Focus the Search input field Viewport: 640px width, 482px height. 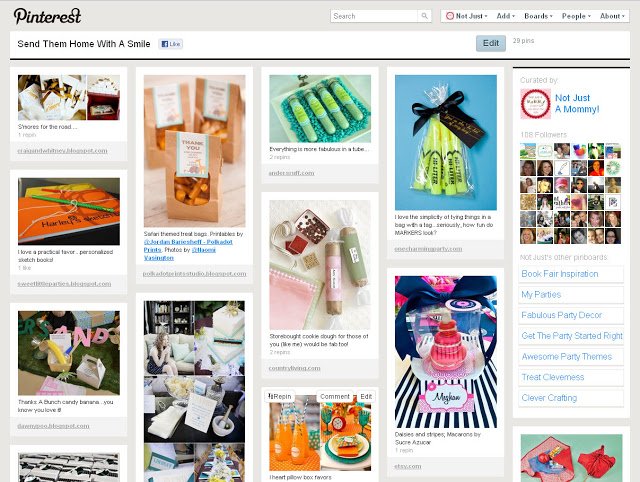pyautogui.click(x=374, y=16)
